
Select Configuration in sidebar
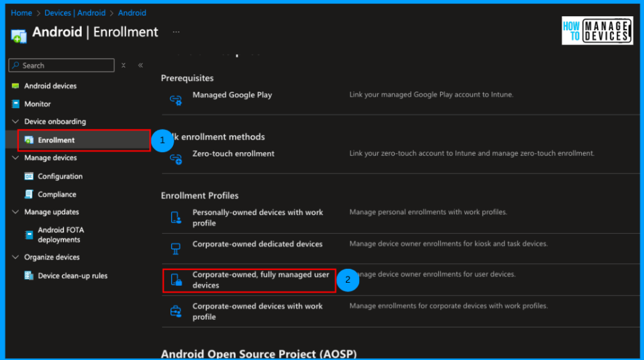[x=60, y=176]
